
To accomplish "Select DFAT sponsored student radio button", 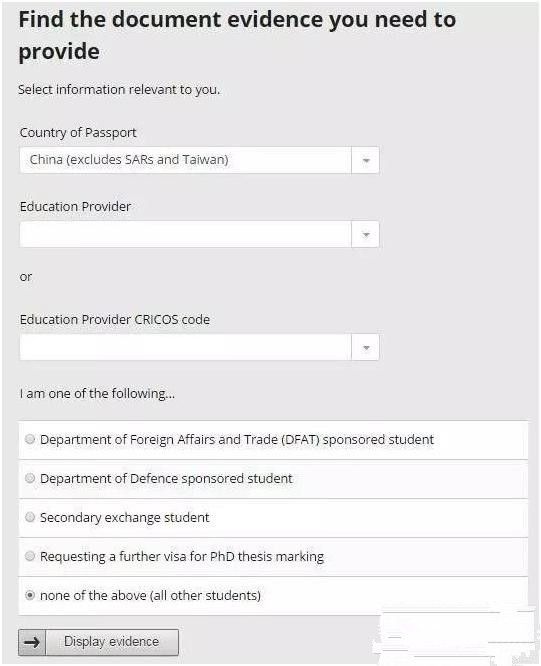I will click(30, 439).
